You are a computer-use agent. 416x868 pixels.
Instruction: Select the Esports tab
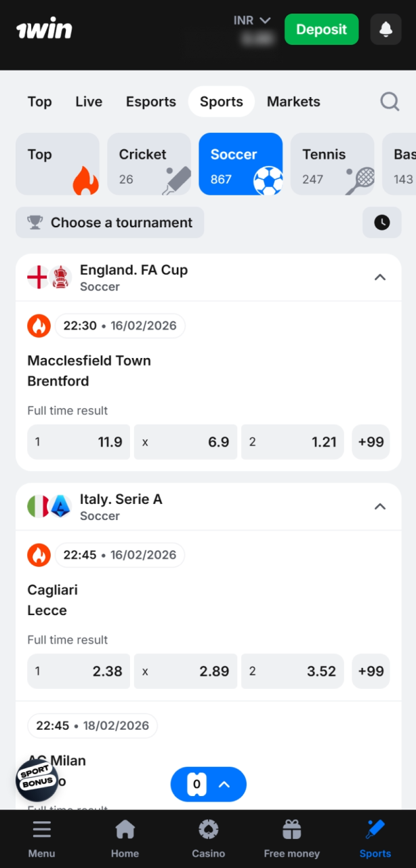point(150,101)
